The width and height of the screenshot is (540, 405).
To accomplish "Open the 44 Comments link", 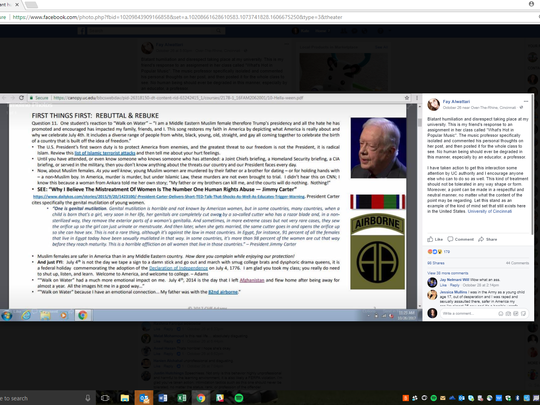I will (x=517, y=263).
